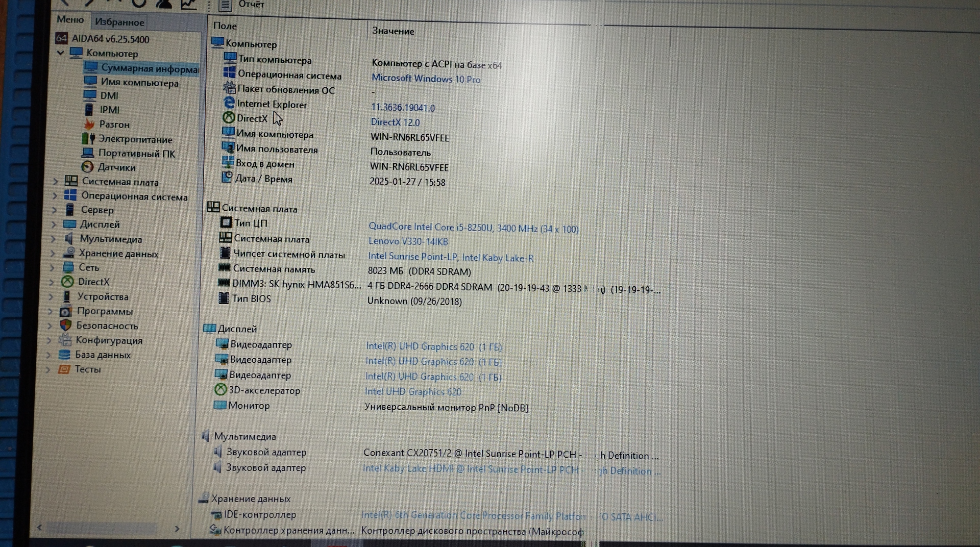Click the line-graph icon in the toolbar
The width and height of the screenshot is (980, 547).
(188, 4)
